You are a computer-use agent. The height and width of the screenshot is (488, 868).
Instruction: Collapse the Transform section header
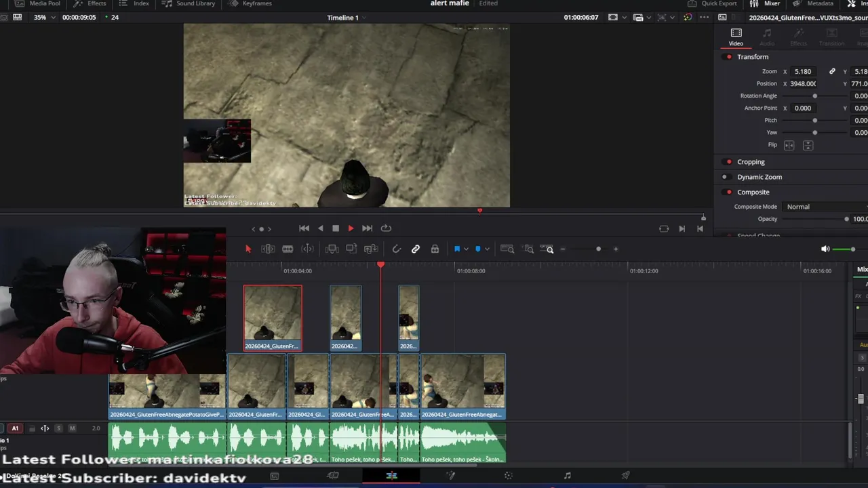[x=753, y=57]
